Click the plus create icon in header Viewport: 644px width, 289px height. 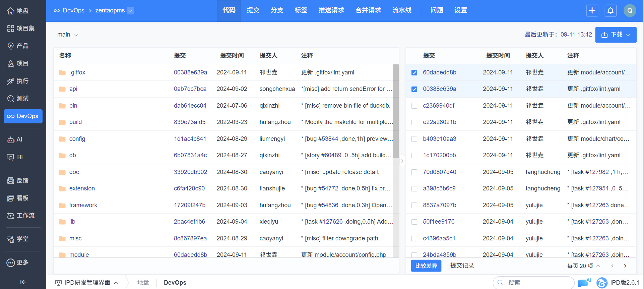[x=592, y=10]
